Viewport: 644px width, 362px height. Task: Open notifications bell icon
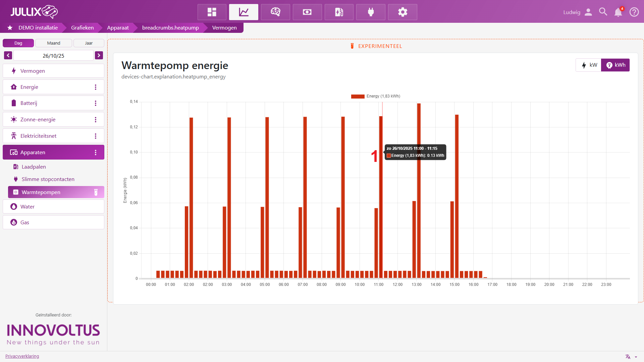(x=618, y=12)
